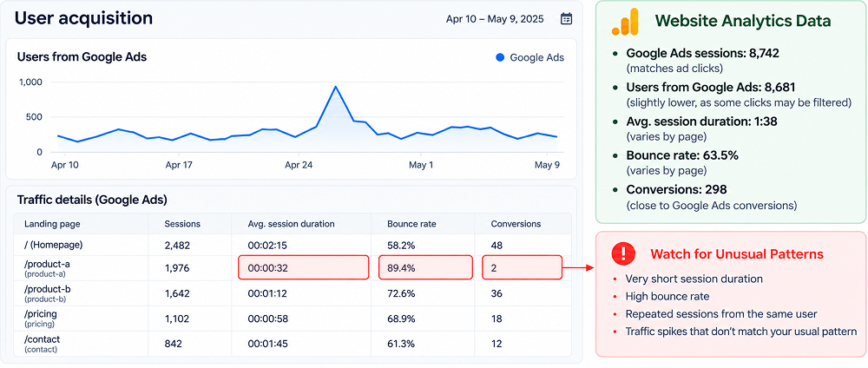Viewport: 868px width, 368px height.
Task: Click the Google Ads legend label
Action: pyautogui.click(x=537, y=57)
